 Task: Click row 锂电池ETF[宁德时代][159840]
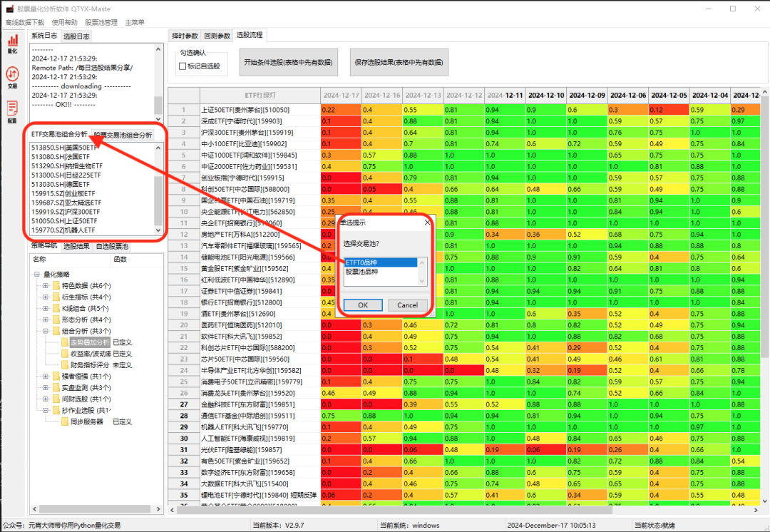point(260,495)
